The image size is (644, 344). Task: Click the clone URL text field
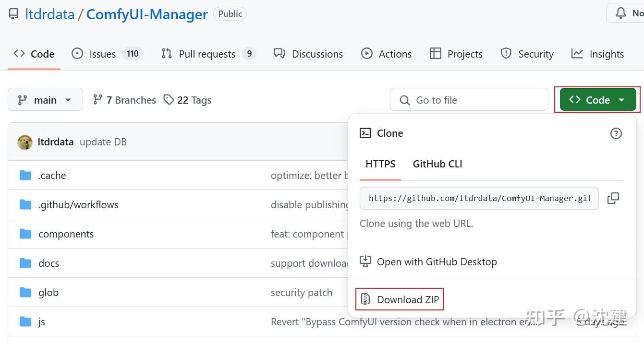(479, 198)
